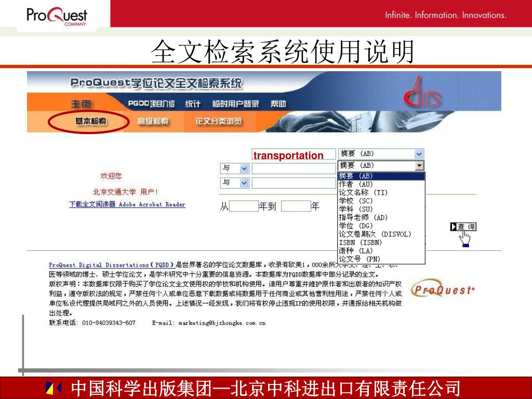Click the end year 到 input field
This screenshot has width=532, height=399.
coord(296,206)
